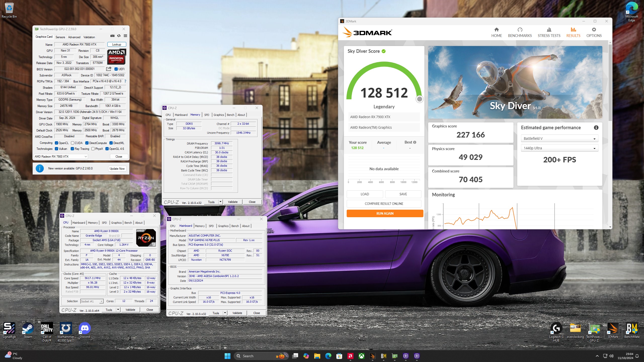
Task: Open the 1440p Ultra resolution dropdown
Action: [559, 148]
